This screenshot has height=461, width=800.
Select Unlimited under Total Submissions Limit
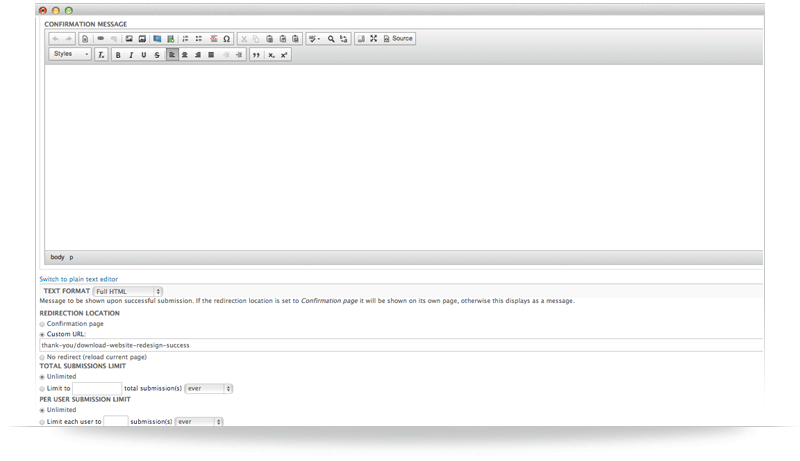(x=42, y=377)
